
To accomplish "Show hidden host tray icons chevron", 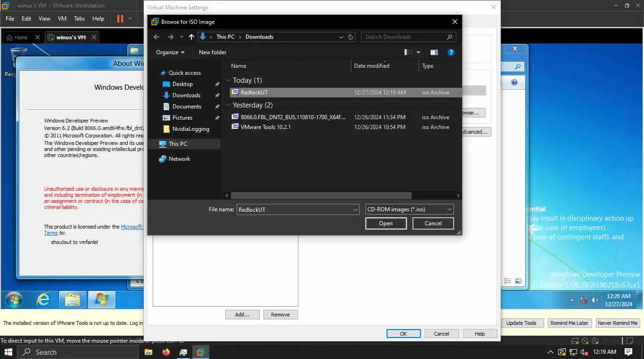I will (550, 352).
